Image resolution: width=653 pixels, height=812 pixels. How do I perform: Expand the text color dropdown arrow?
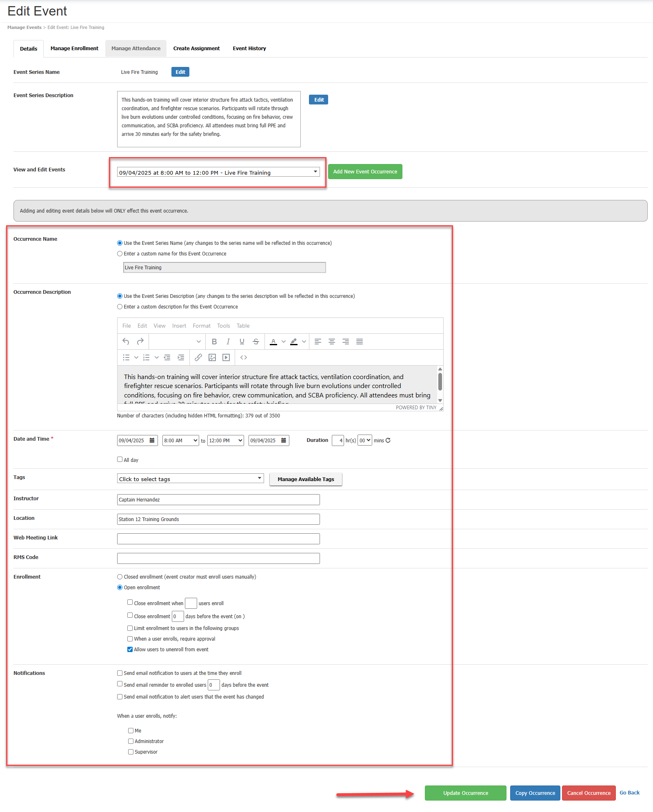283,342
